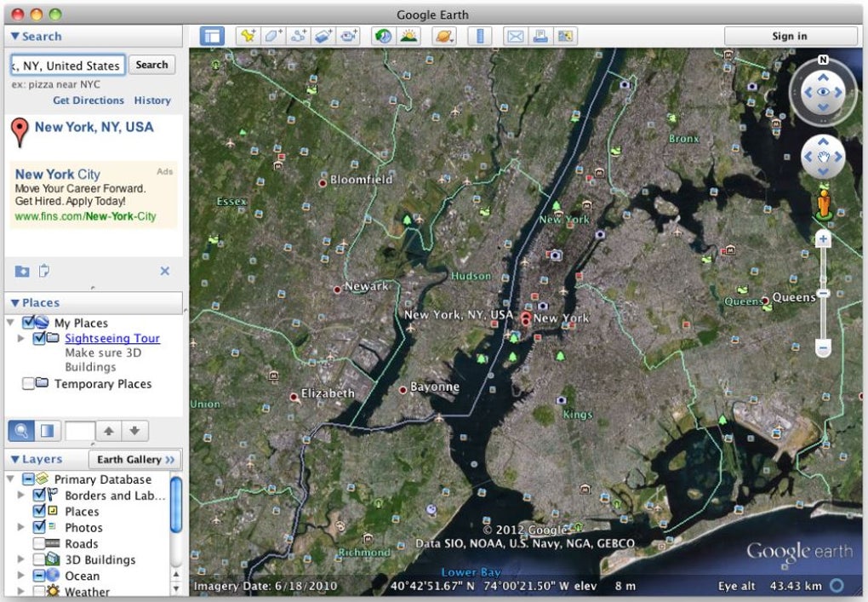View in Google Maps icon
Viewport: 868px width, 602px height.
(565, 36)
